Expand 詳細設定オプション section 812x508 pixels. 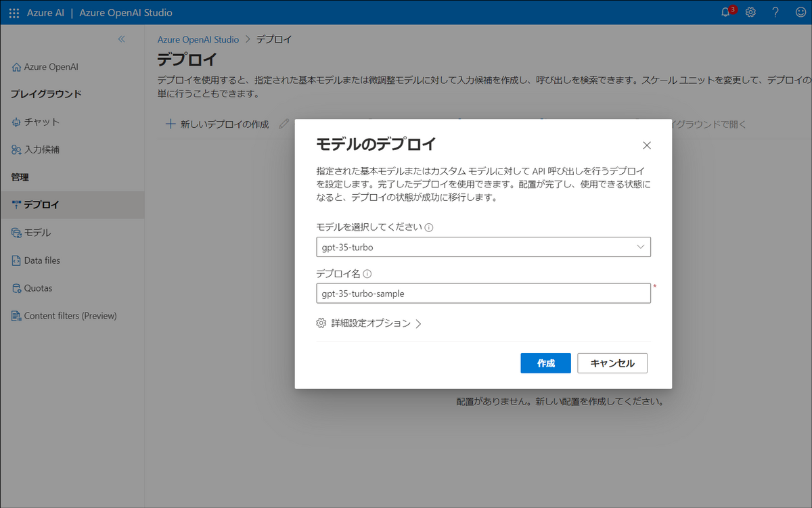(369, 323)
